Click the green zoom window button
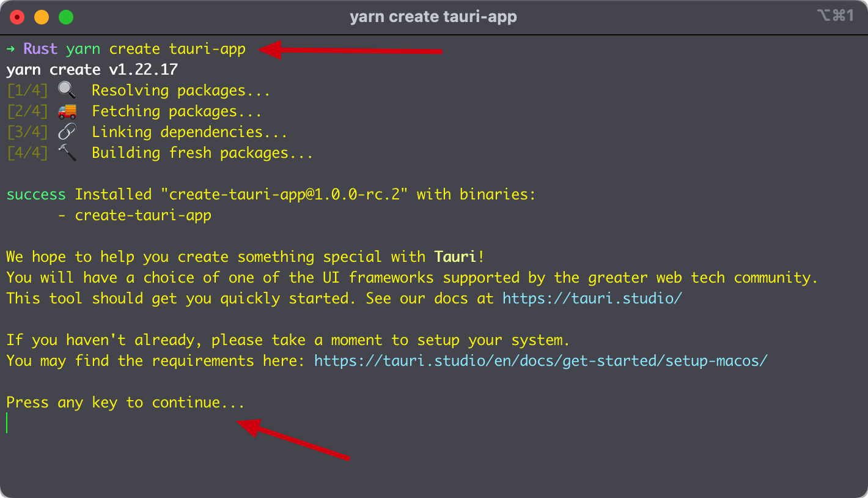 pyautogui.click(x=66, y=17)
